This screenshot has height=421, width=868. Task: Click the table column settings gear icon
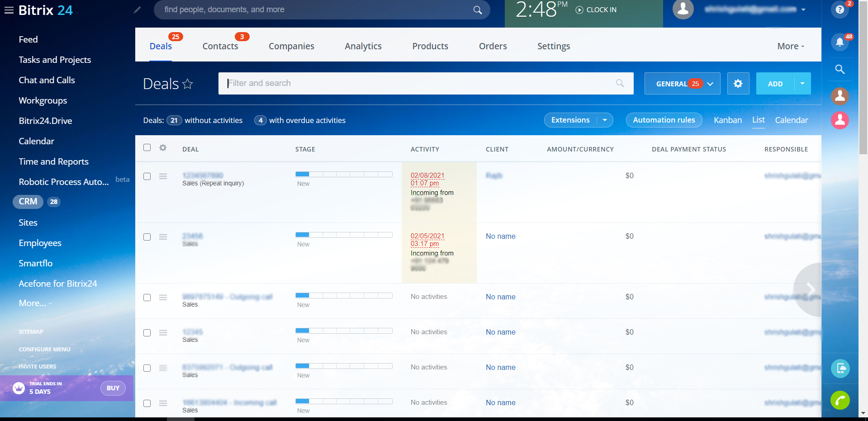(x=163, y=148)
